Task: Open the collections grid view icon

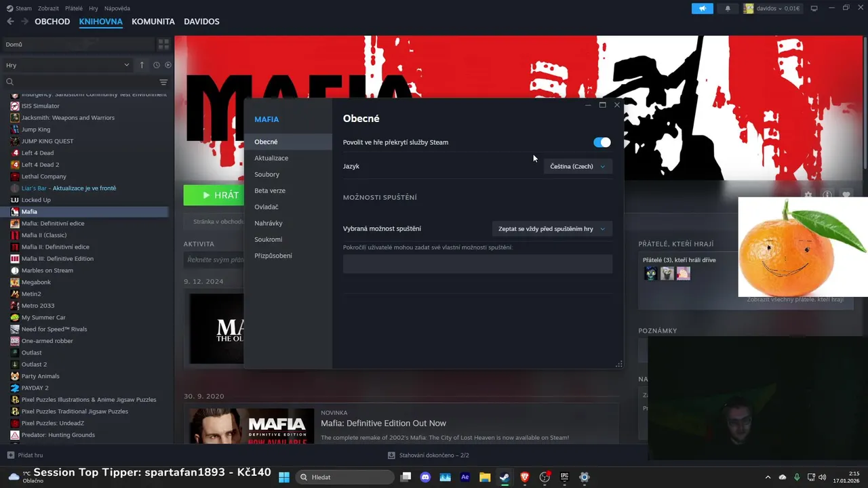Action: pyautogui.click(x=163, y=44)
